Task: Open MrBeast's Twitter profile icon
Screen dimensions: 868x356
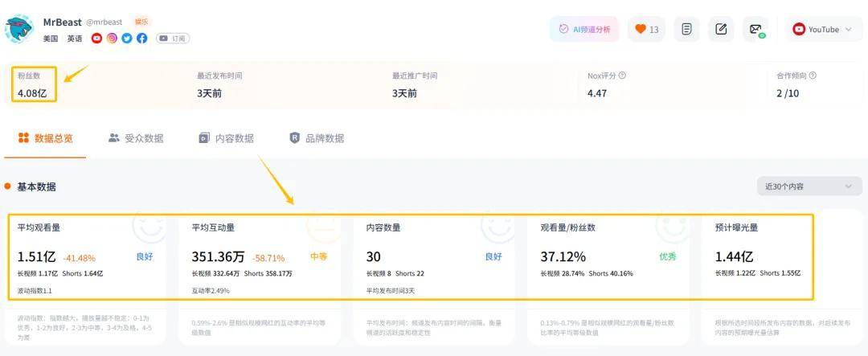Action: (127, 38)
